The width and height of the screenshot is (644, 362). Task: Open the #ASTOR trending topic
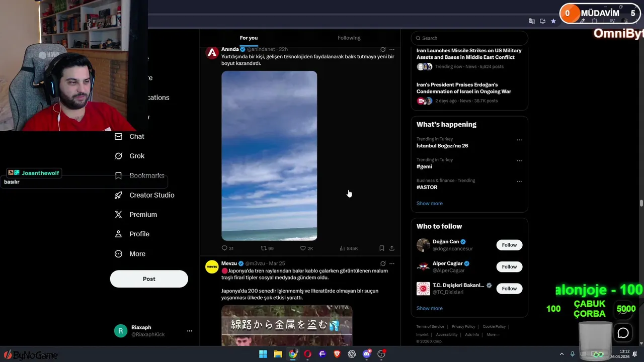point(427,187)
